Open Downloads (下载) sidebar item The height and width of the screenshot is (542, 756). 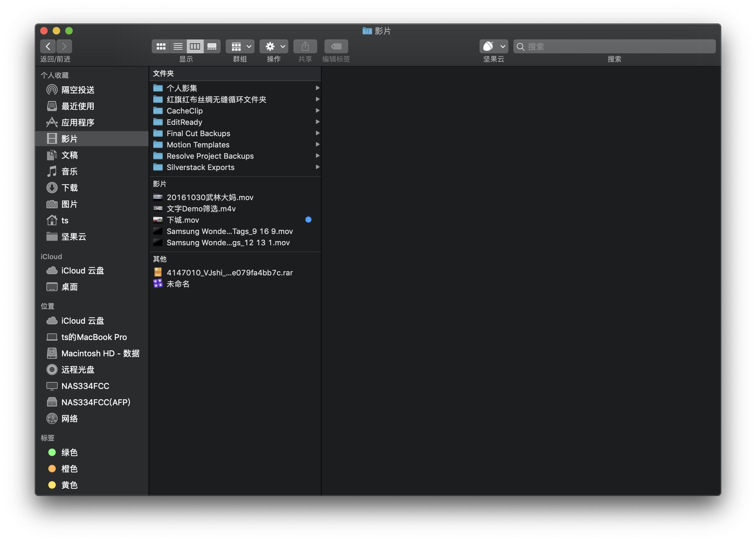coord(69,188)
